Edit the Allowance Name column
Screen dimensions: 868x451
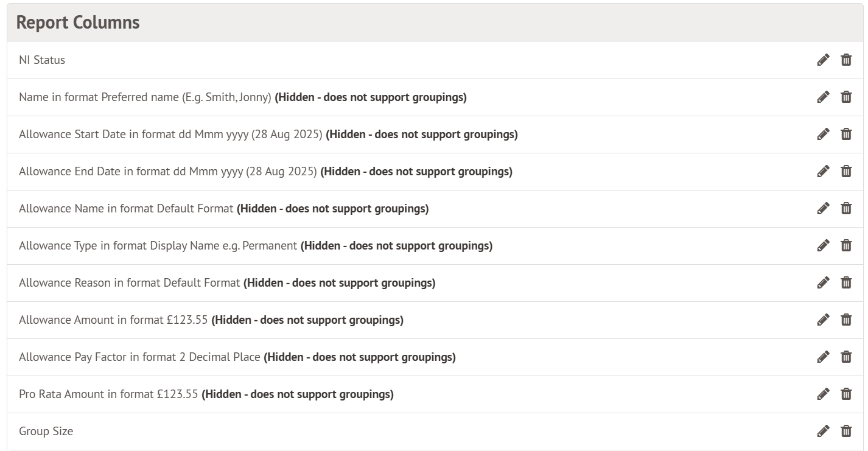point(823,208)
